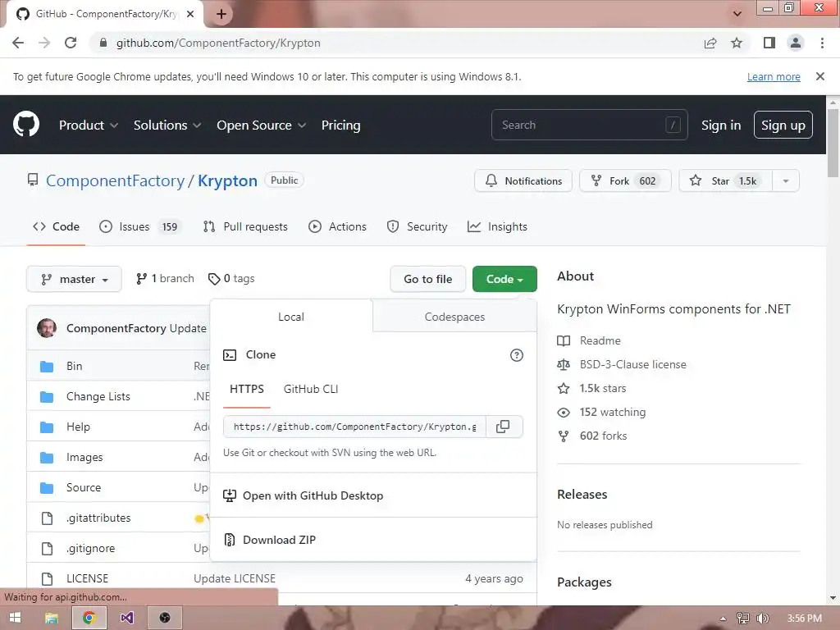Expand the Open Source menu
The height and width of the screenshot is (630, 840).
(x=262, y=126)
